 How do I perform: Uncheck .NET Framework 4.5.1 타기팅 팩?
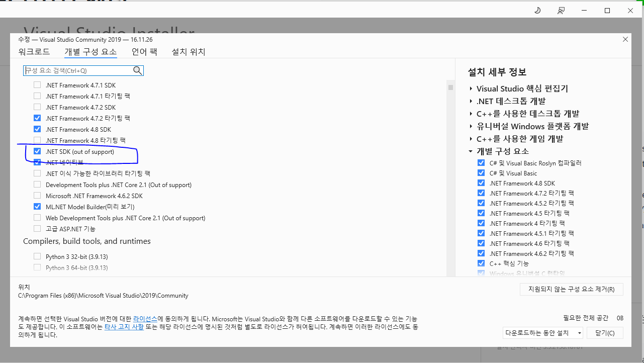[x=481, y=233]
